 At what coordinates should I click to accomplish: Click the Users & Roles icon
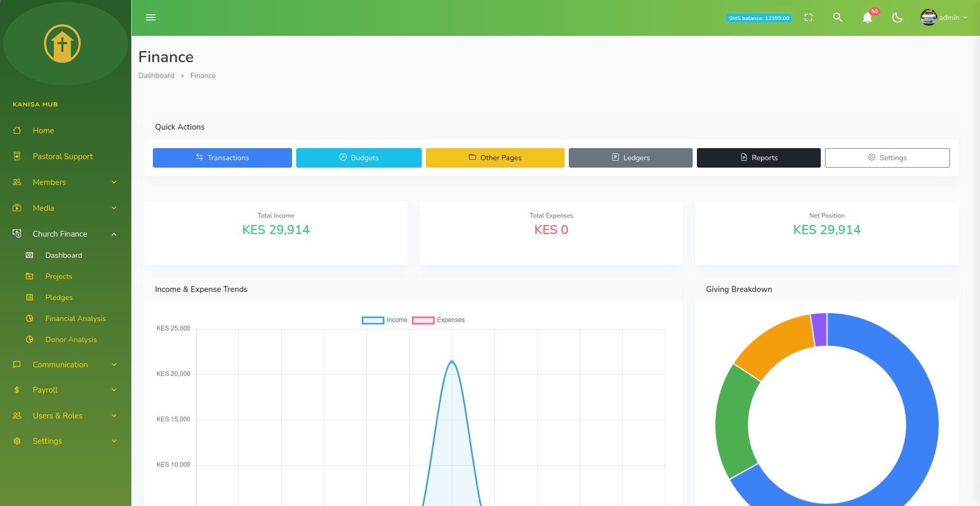pyautogui.click(x=17, y=415)
